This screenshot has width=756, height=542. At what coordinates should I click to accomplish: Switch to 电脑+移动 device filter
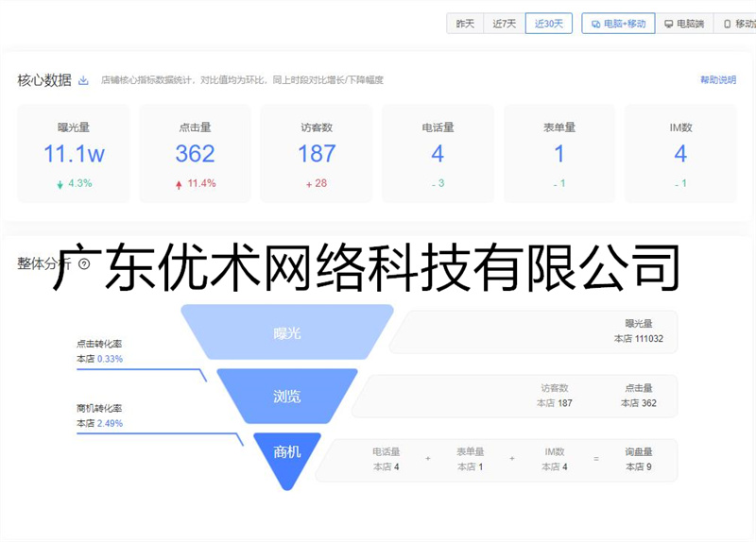618,24
